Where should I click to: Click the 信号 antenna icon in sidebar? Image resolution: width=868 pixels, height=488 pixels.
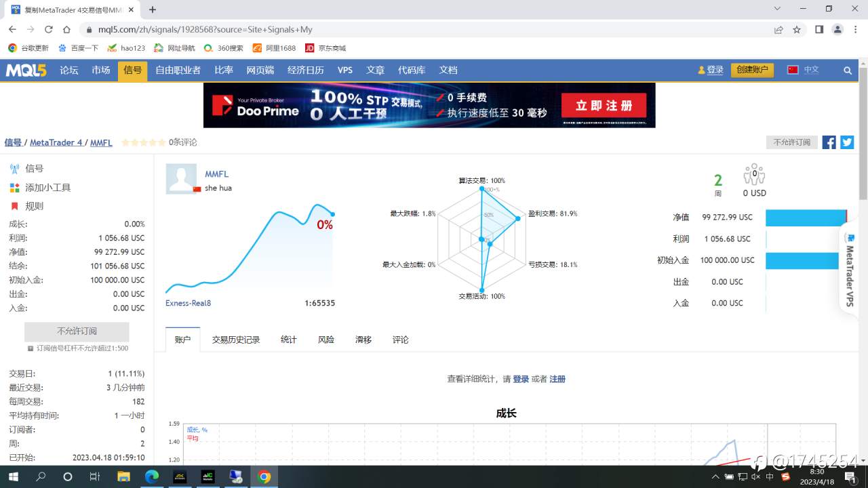(x=14, y=169)
